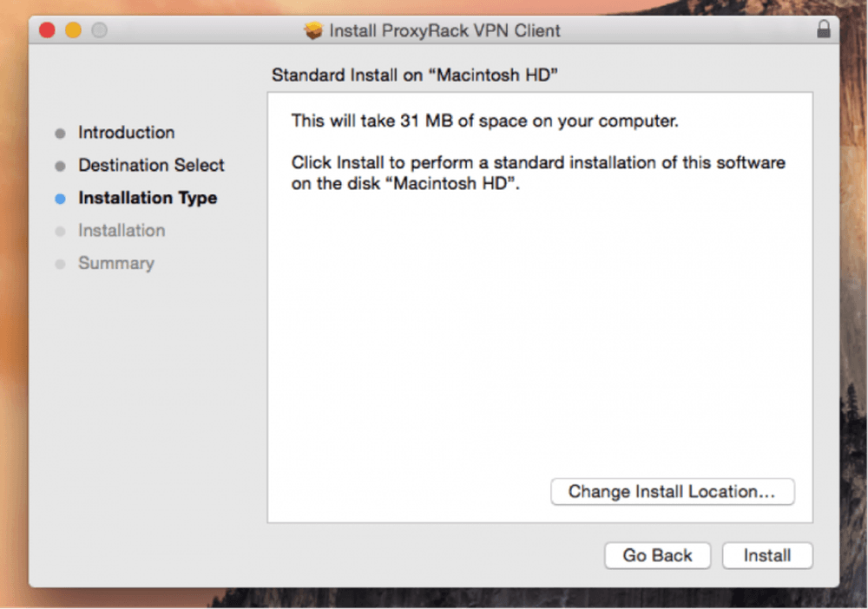Click the dimmed Summary step bullet
868x609 pixels.
[x=61, y=264]
